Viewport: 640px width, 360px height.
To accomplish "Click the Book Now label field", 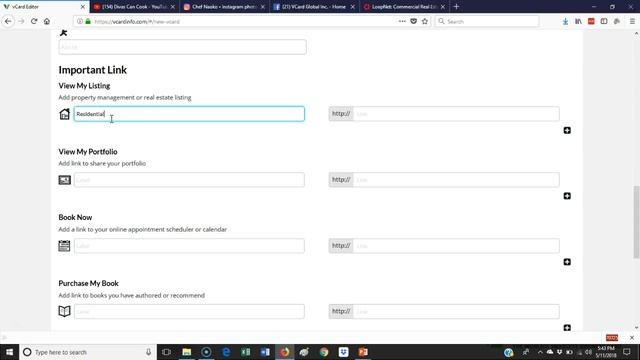I will tap(189, 246).
